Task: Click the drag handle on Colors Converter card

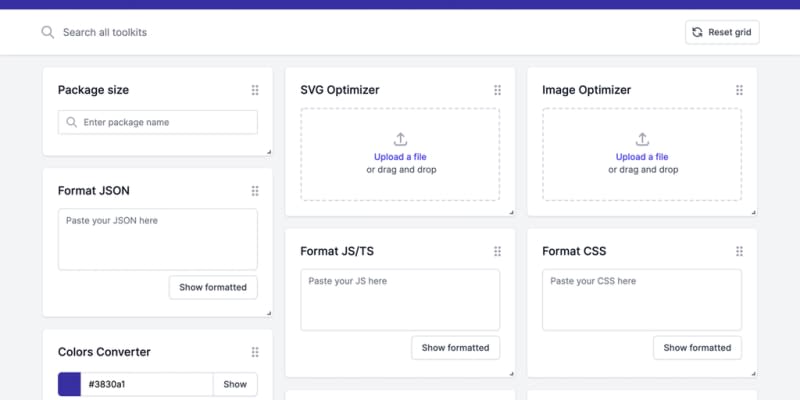Action: (x=255, y=352)
